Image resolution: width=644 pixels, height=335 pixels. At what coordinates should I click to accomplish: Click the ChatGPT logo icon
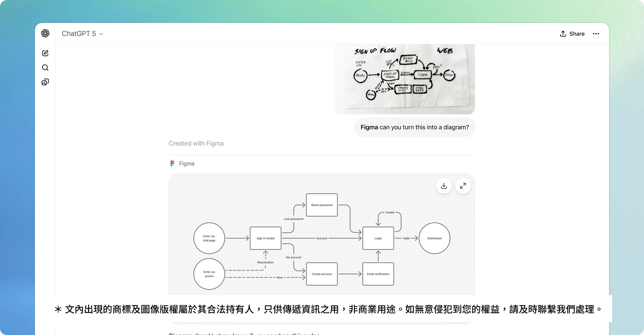[45, 33]
